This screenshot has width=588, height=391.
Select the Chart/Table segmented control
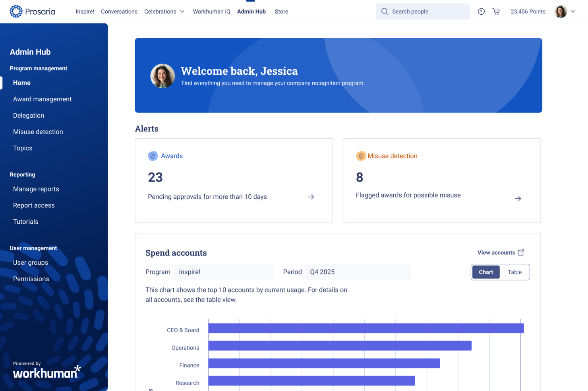pyautogui.click(x=500, y=272)
